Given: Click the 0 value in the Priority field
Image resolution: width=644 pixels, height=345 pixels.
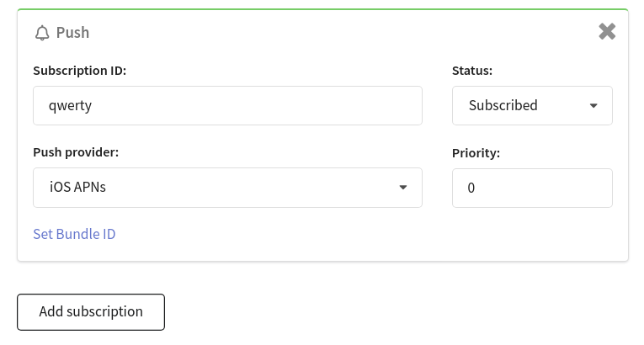Looking at the screenshot, I should [x=471, y=188].
